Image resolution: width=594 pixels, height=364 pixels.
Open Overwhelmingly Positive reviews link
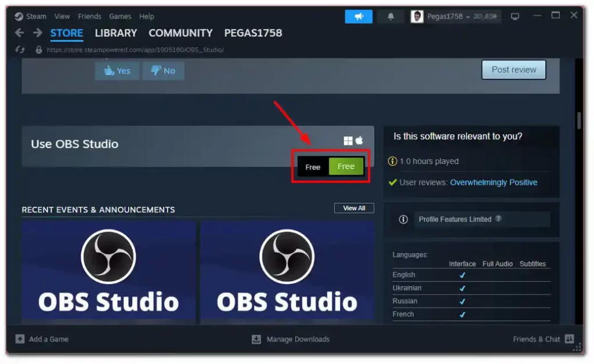point(494,183)
